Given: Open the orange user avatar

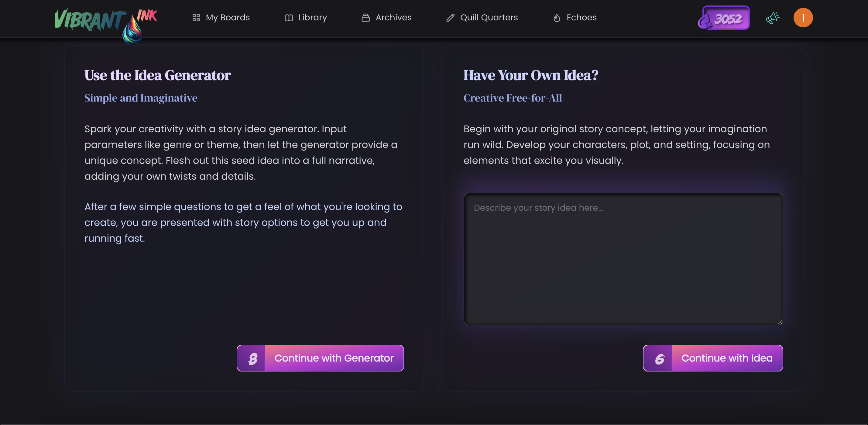Looking at the screenshot, I should pyautogui.click(x=803, y=18).
